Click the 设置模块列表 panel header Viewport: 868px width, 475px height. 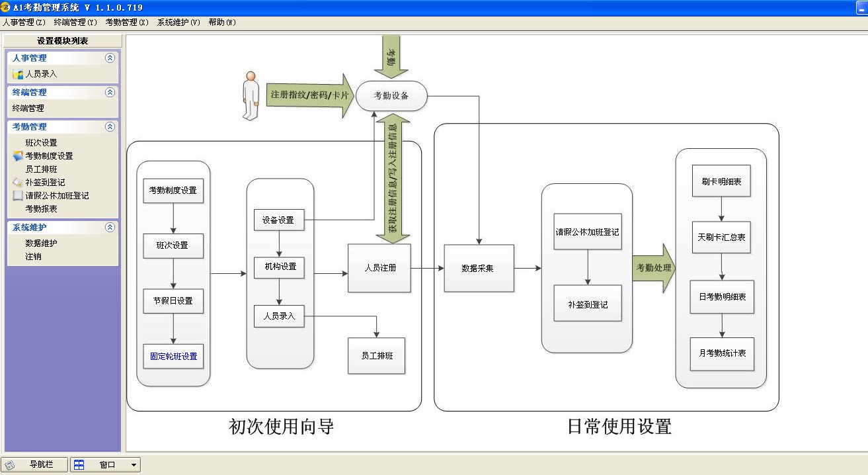tap(63, 41)
